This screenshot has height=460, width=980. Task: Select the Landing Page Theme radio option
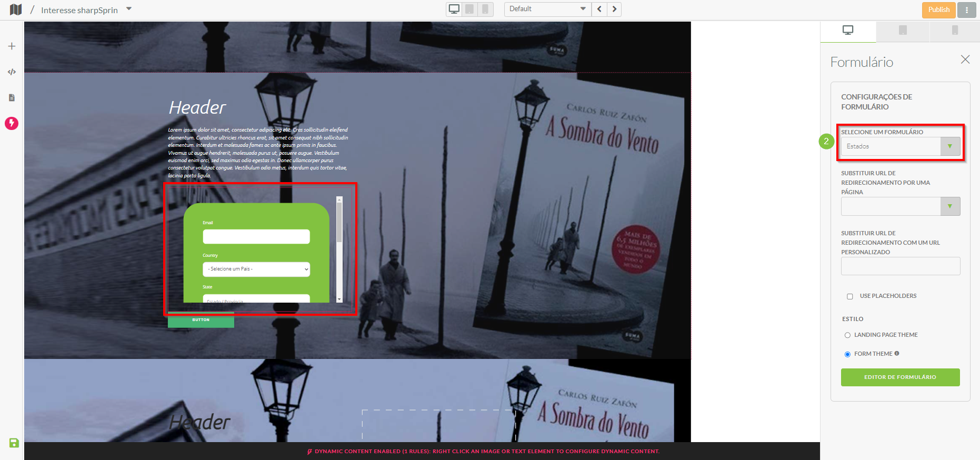click(x=847, y=335)
